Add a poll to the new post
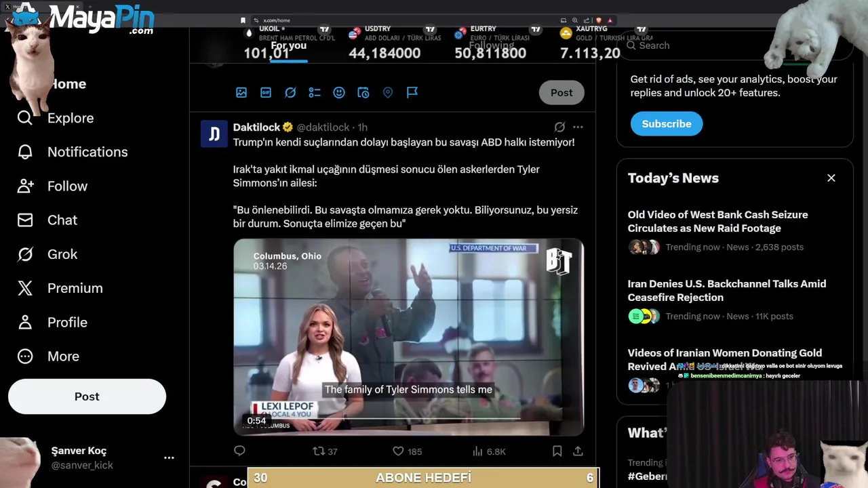The height and width of the screenshot is (488, 868). point(315,92)
